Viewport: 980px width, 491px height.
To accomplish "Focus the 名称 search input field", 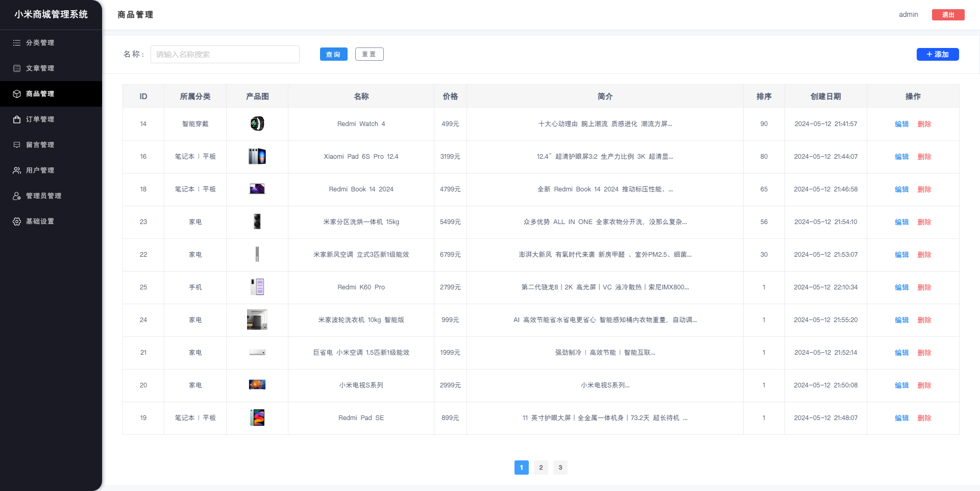I will (x=225, y=55).
